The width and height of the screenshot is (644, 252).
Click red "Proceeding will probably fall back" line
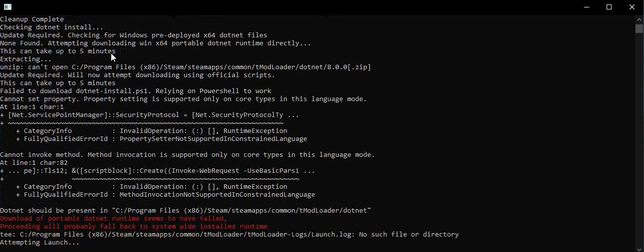click(x=134, y=227)
